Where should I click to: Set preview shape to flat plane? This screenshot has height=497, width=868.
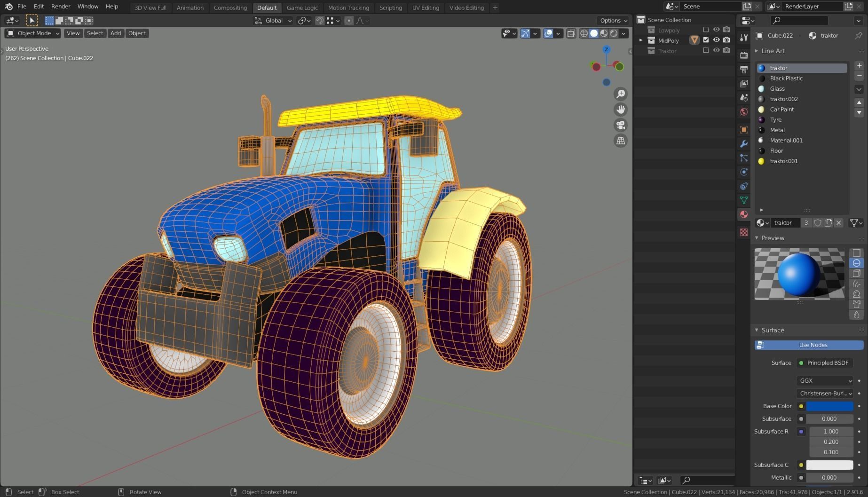pos(857,253)
